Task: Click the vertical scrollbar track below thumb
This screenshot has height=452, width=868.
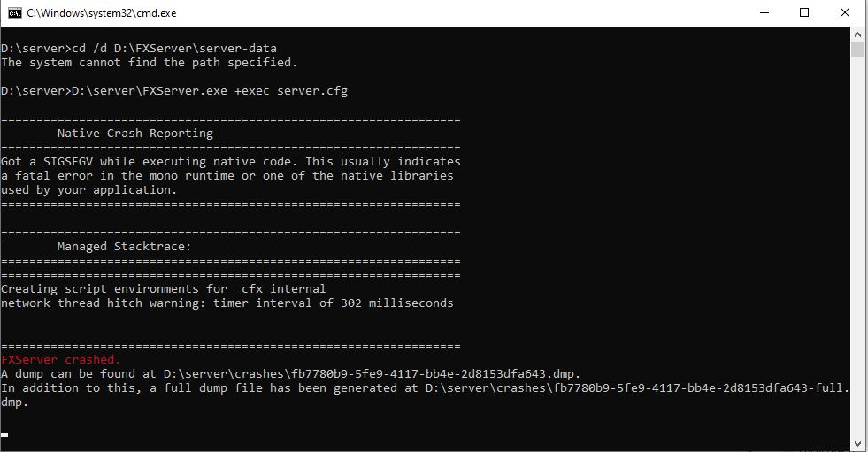Action: click(857, 246)
